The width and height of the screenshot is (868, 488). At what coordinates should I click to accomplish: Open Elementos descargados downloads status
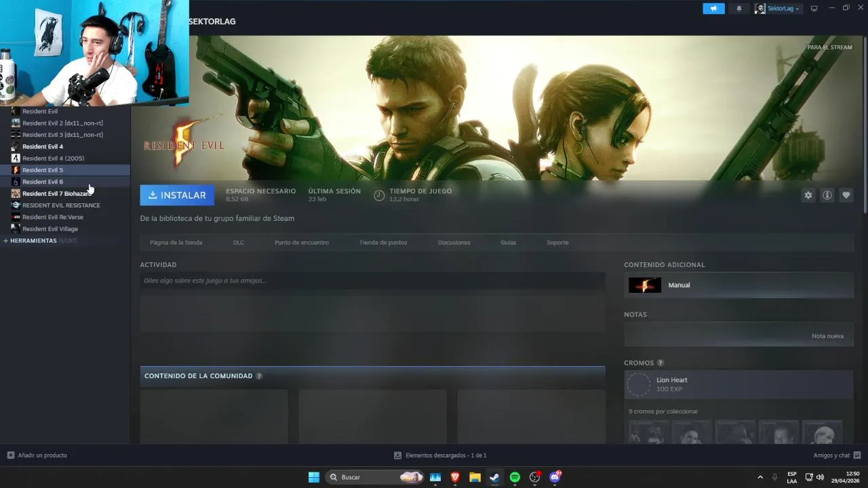[440, 455]
